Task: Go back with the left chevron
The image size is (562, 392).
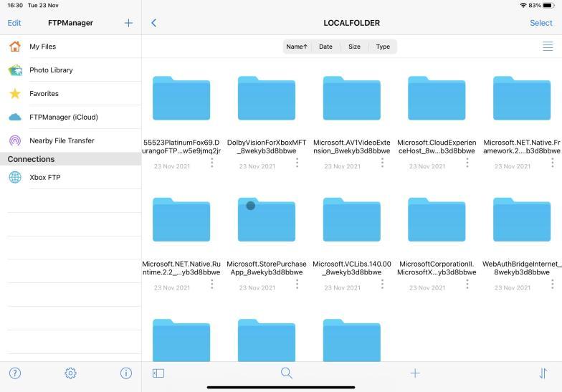Action: point(153,23)
